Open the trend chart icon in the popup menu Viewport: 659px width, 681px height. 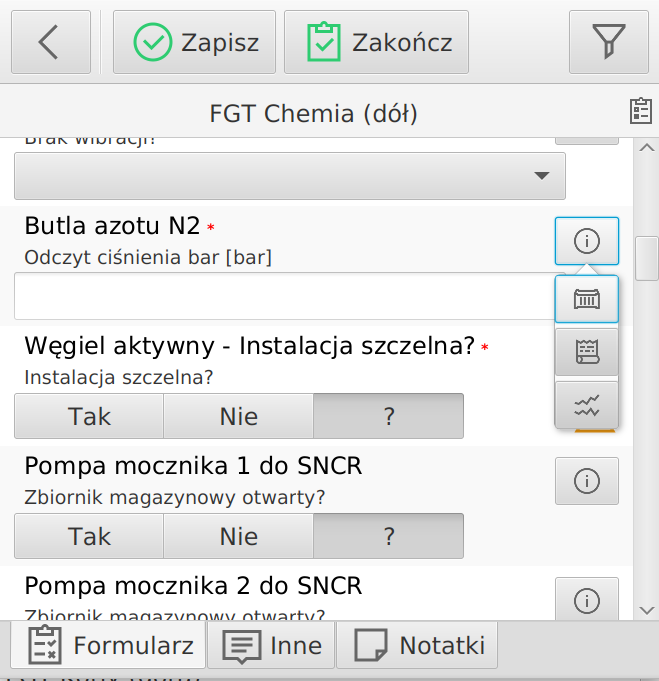(587, 406)
